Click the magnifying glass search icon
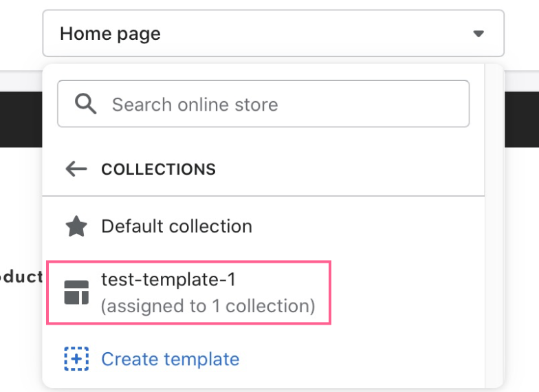Viewport: 539px width, 392px height. (x=85, y=104)
